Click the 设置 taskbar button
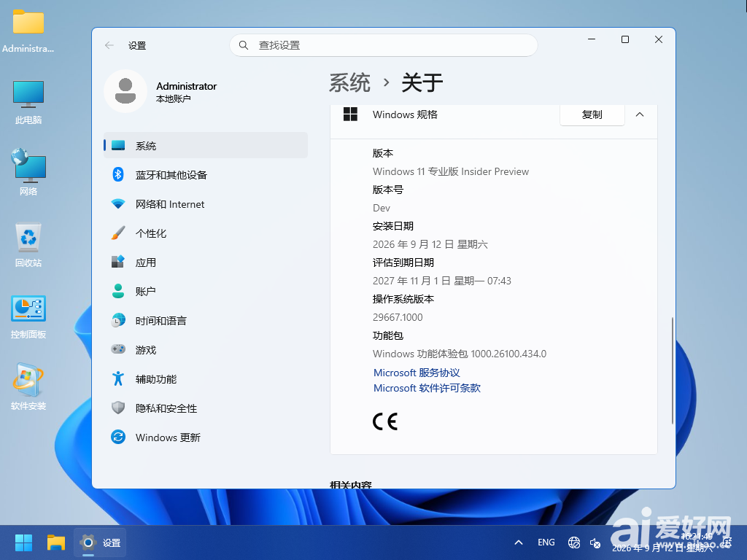 pos(100,542)
